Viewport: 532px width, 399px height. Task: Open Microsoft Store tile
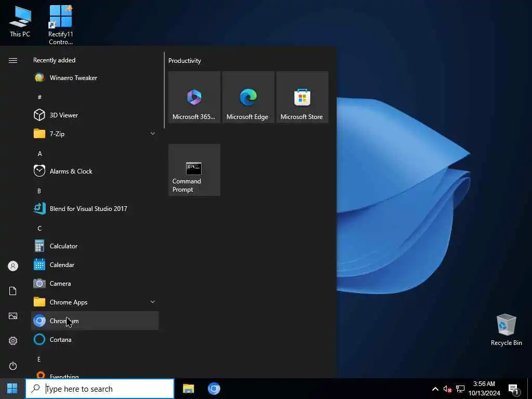[x=302, y=97]
